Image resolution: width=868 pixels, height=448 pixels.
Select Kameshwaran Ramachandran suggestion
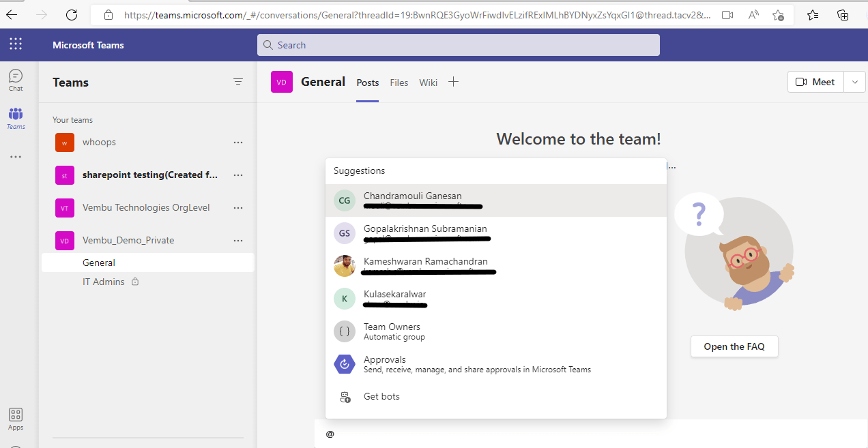[496, 266]
